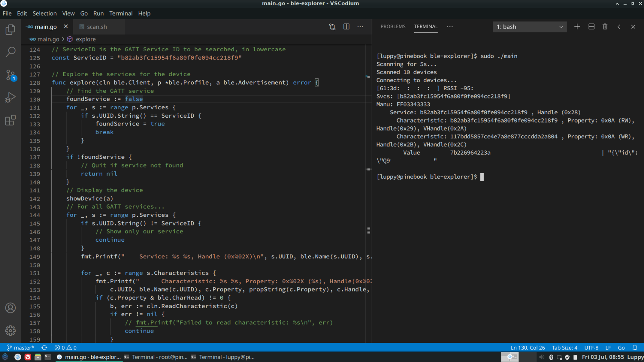Split the terminal panel
This screenshot has width=644, height=362.
[x=591, y=27]
